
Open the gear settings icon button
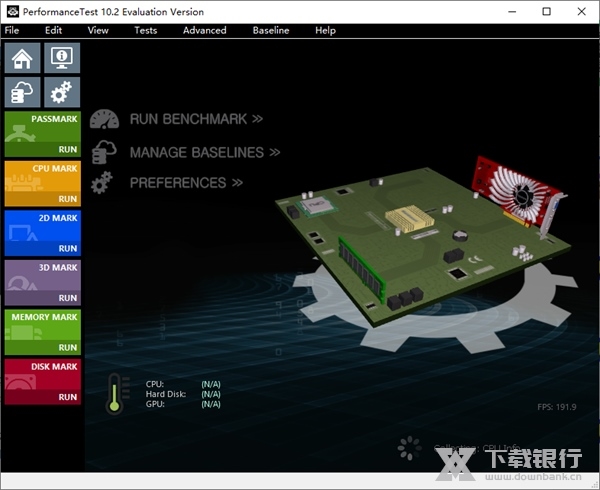coord(63,93)
